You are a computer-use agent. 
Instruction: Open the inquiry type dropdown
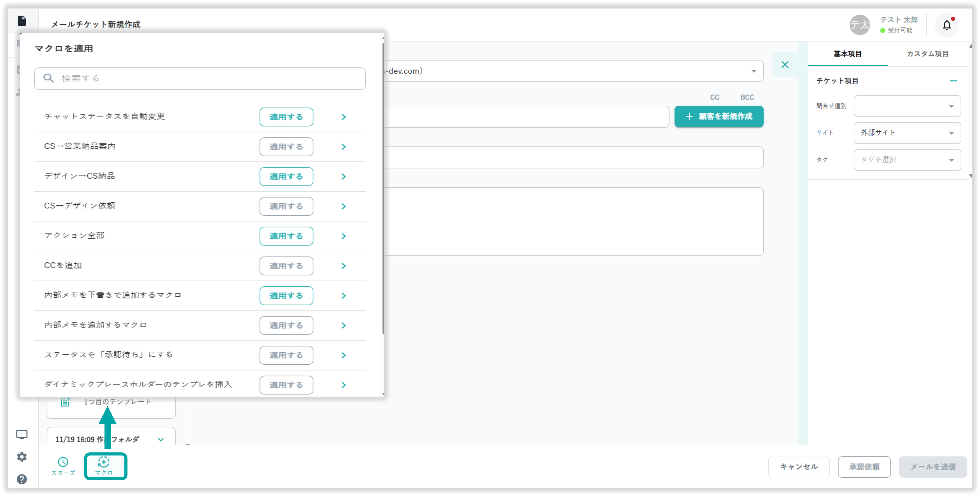click(907, 106)
